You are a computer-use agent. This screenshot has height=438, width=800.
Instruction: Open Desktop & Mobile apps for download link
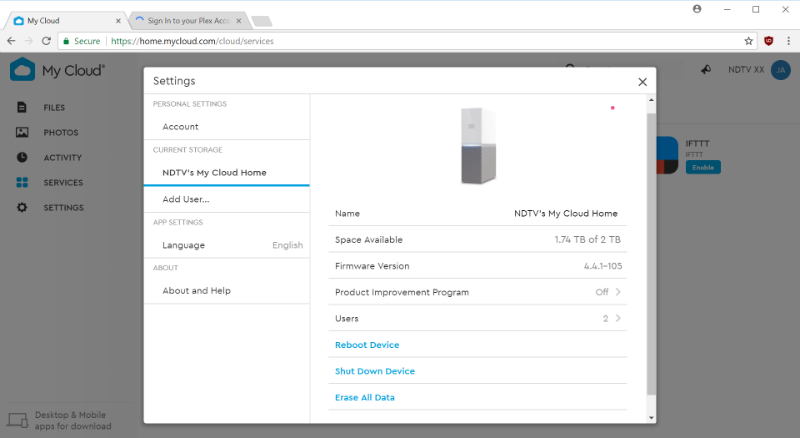(x=73, y=421)
